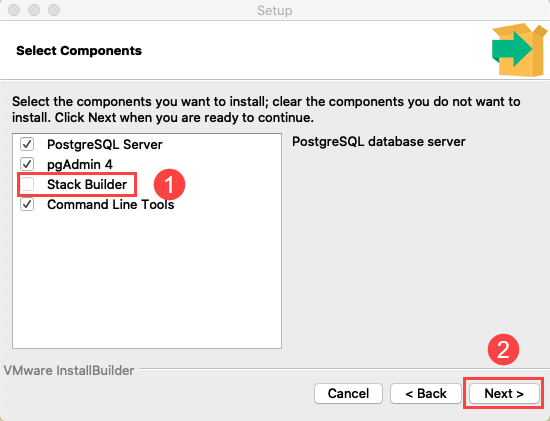This screenshot has width=550, height=421.
Task: Uncheck the Command Line Tools checkbox
Action: (x=27, y=204)
